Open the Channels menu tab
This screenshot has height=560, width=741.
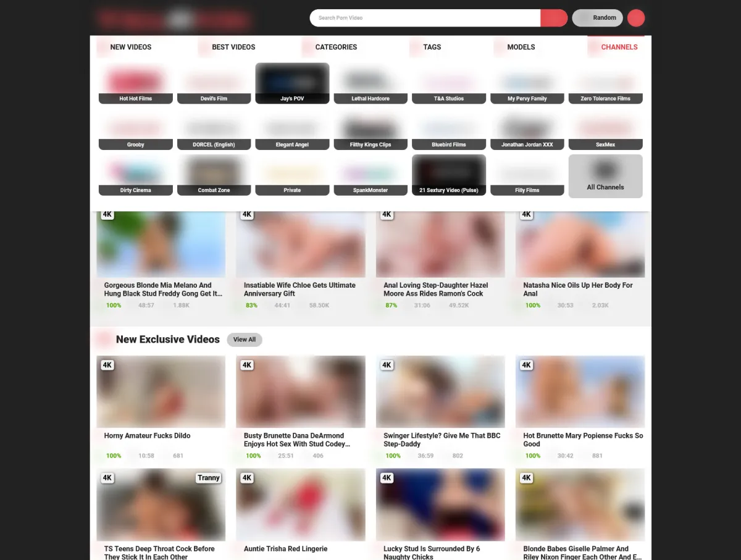tap(619, 47)
